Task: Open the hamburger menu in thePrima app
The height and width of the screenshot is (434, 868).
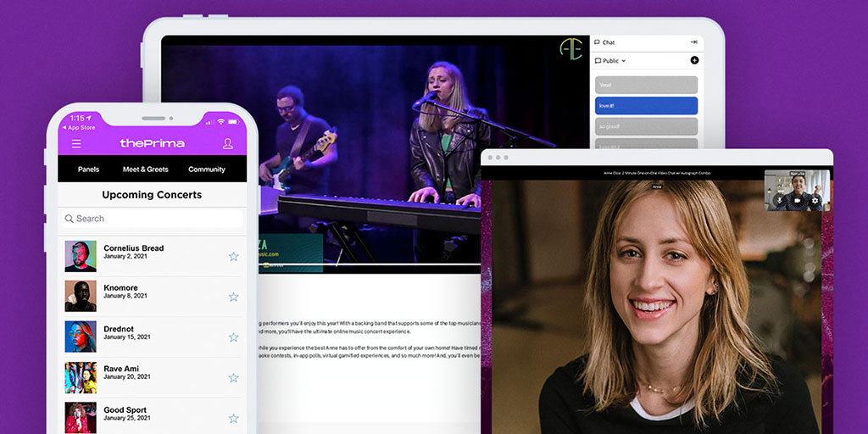Action: tap(76, 144)
